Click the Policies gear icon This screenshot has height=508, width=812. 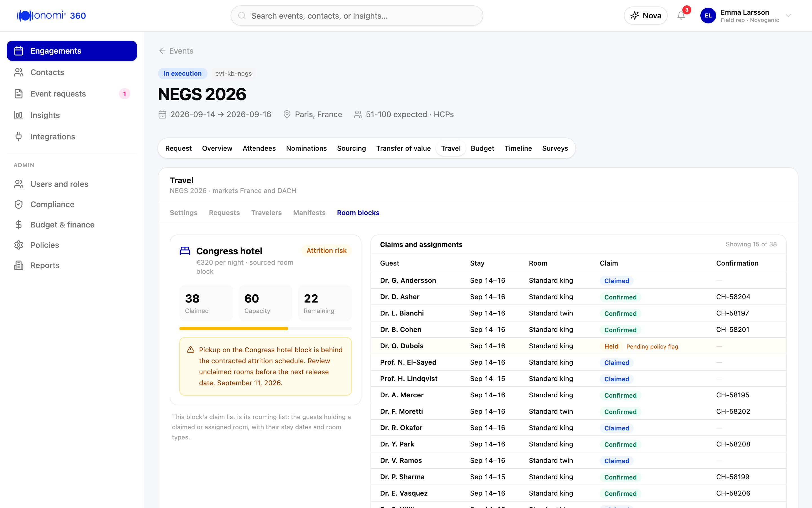click(19, 245)
